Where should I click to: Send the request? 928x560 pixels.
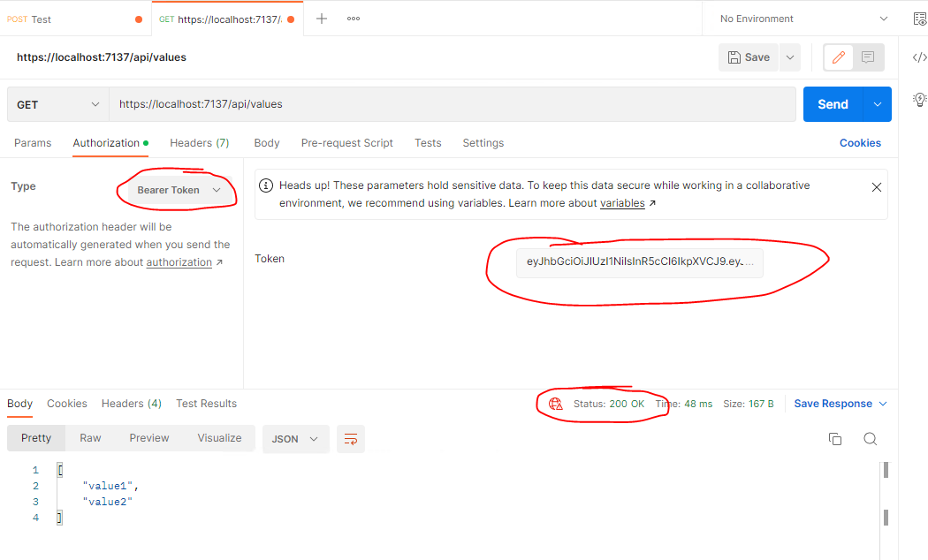832,103
